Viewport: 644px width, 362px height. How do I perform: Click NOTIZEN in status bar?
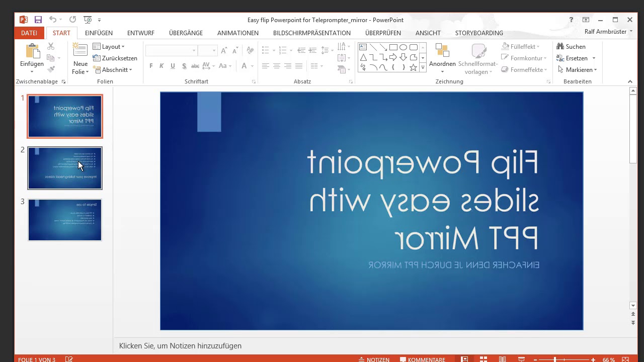tap(374, 359)
